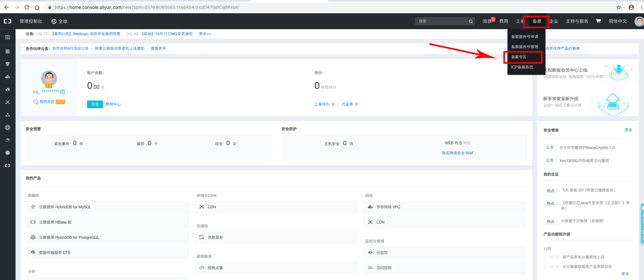Open the 10月17日MQ变更通知 announcement
The image size is (644, 280).
pos(167,34)
